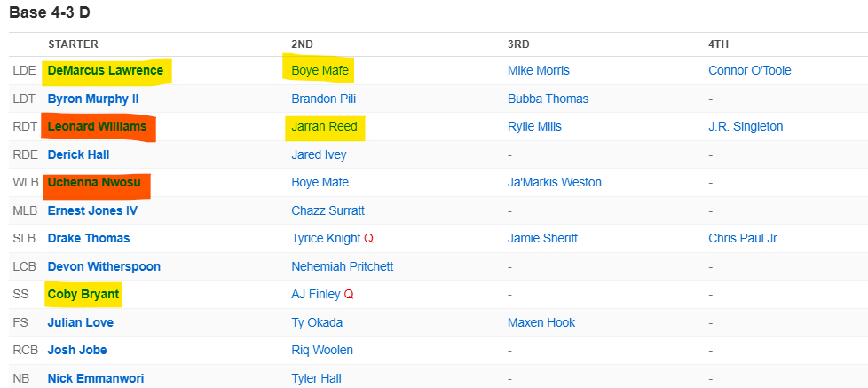This screenshot has width=868, height=388.
Task: Click the Q injury marker beside AJ Finley
Action: [x=349, y=294]
